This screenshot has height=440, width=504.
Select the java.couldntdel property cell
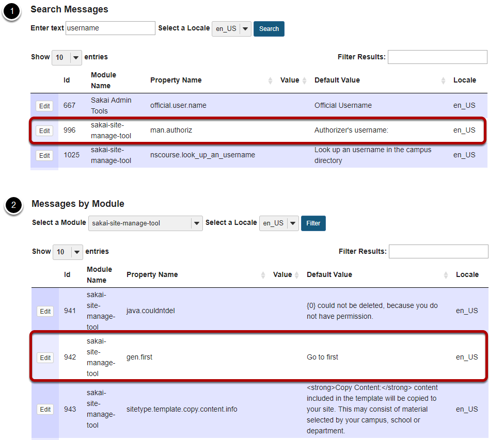150,311
